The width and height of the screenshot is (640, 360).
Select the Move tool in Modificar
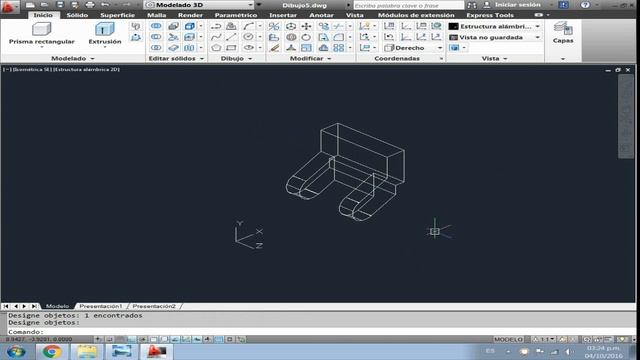click(306, 26)
